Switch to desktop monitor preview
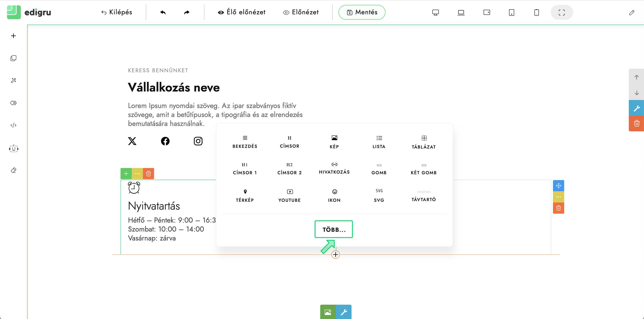This screenshot has width=644, height=319. point(436,12)
